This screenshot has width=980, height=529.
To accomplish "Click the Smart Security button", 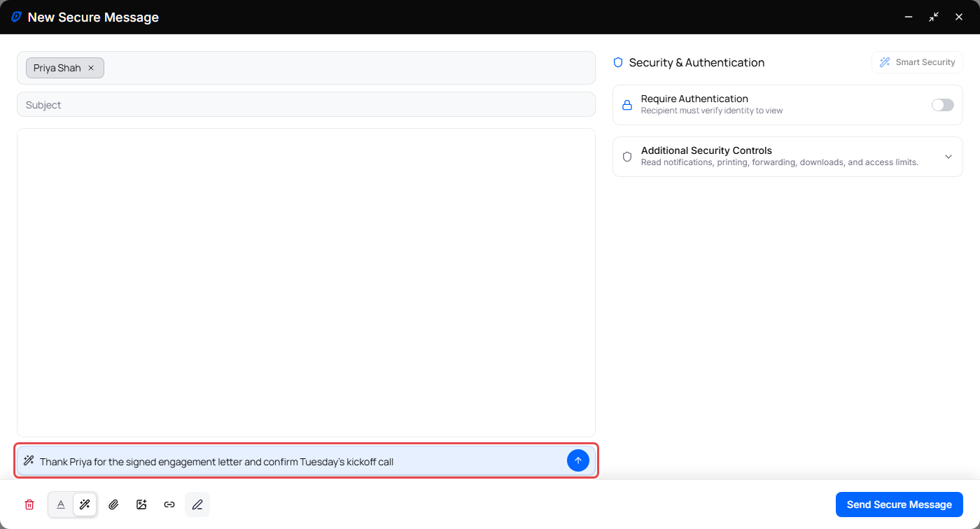I will (917, 62).
